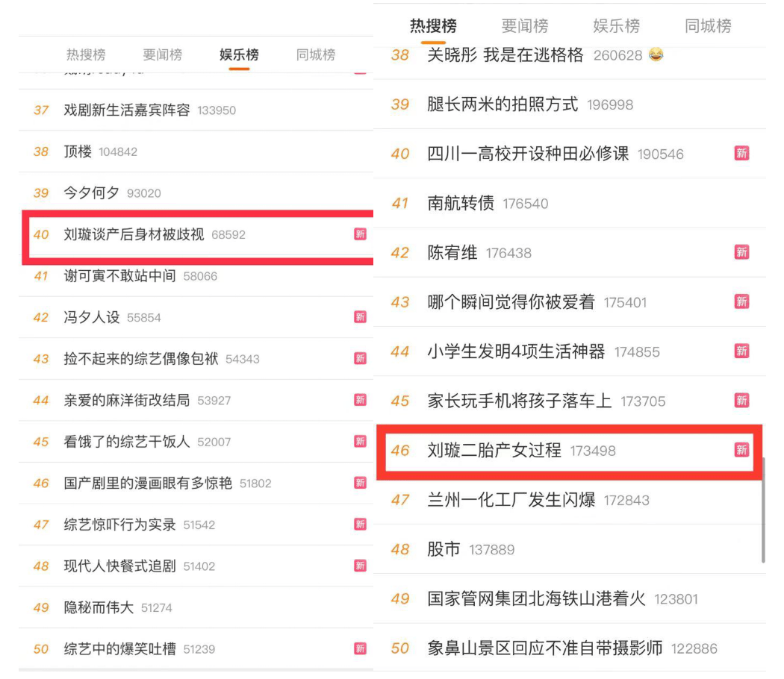Open the 要闻榜 tab in right panel

click(524, 25)
